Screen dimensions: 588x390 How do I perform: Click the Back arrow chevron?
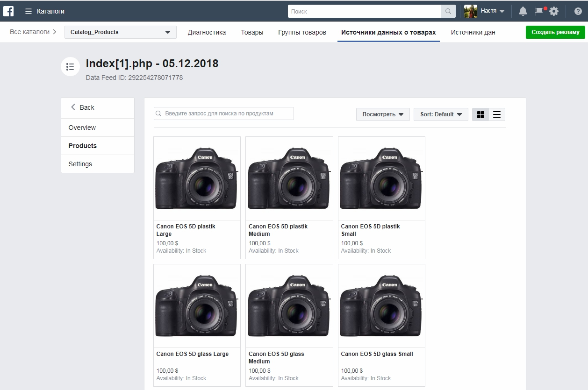(x=73, y=107)
